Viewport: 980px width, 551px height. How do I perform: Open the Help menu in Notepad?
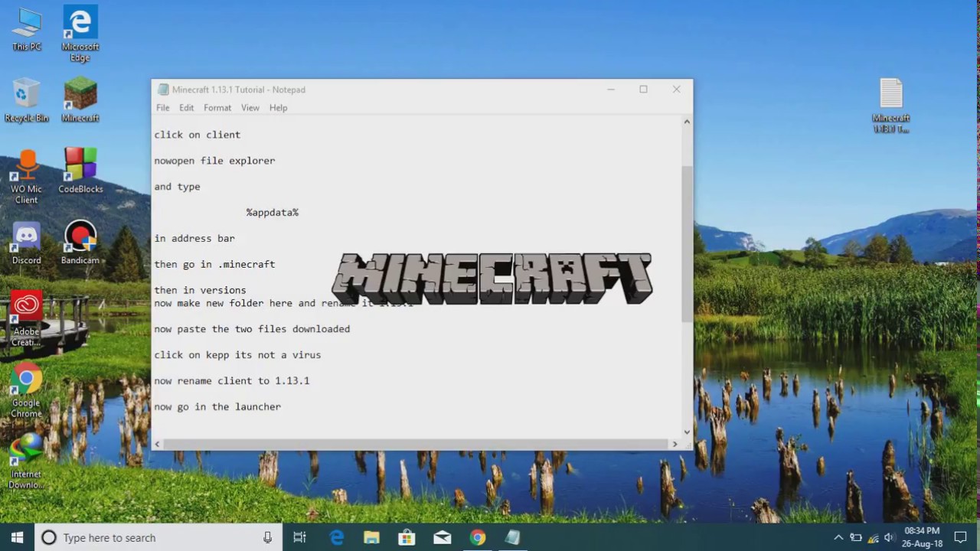pyautogui.click(x=278, y=108)
